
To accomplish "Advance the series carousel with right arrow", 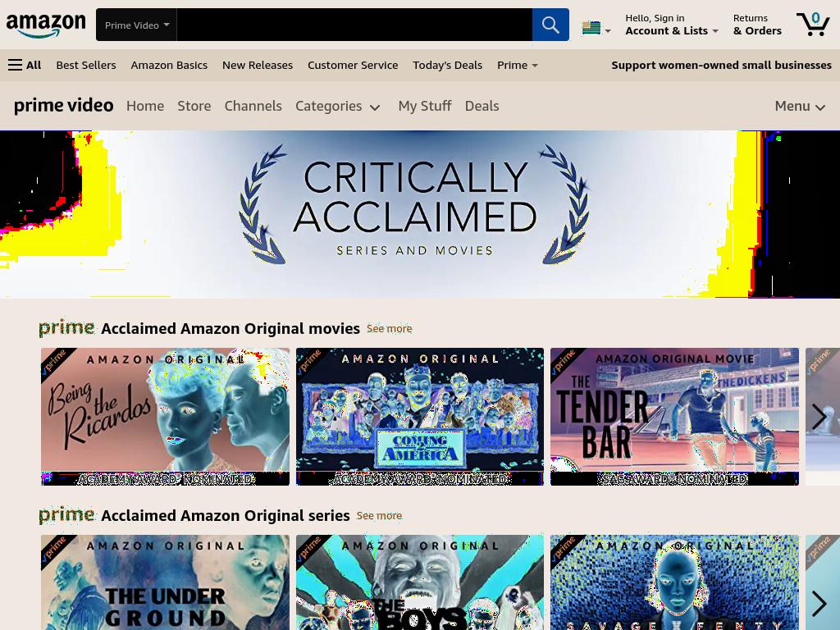I will [819, 604].
